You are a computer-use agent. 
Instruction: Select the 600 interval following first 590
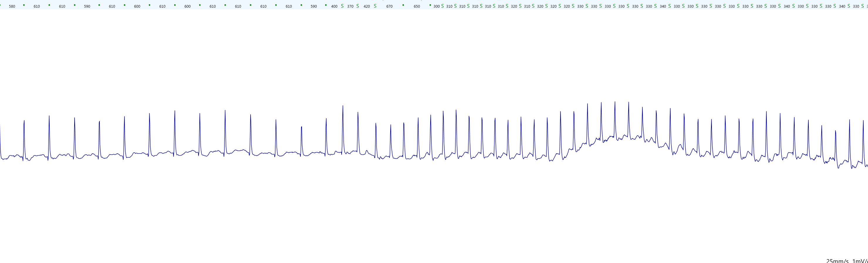(137, 6)
